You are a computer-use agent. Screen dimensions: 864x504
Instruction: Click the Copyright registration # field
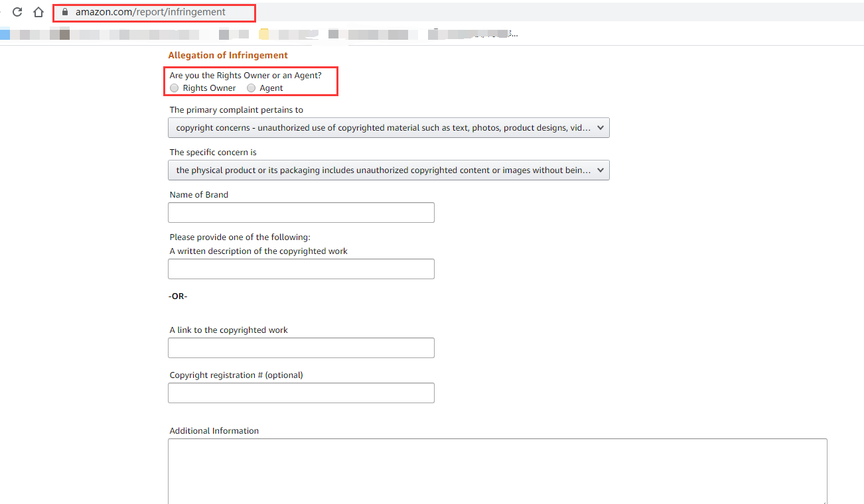coord(301,393)
